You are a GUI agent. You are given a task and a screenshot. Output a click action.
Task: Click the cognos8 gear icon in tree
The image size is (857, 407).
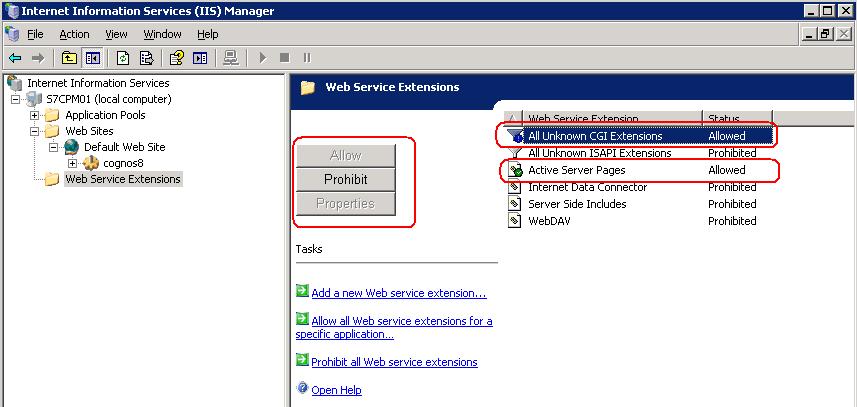[91, 163]
